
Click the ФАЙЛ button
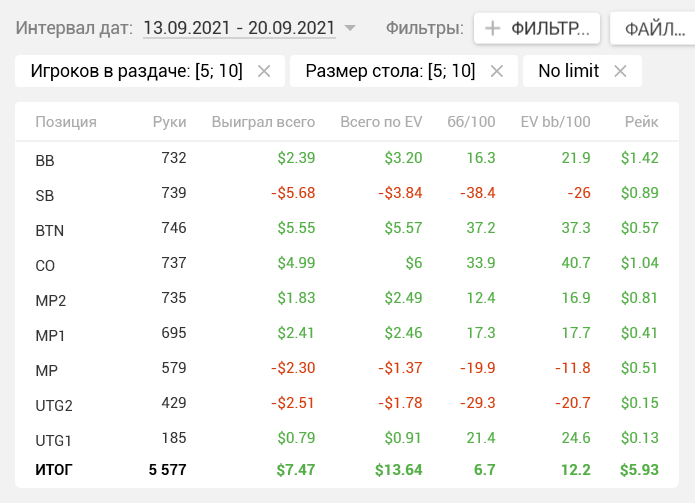click(x=653, y=29)
